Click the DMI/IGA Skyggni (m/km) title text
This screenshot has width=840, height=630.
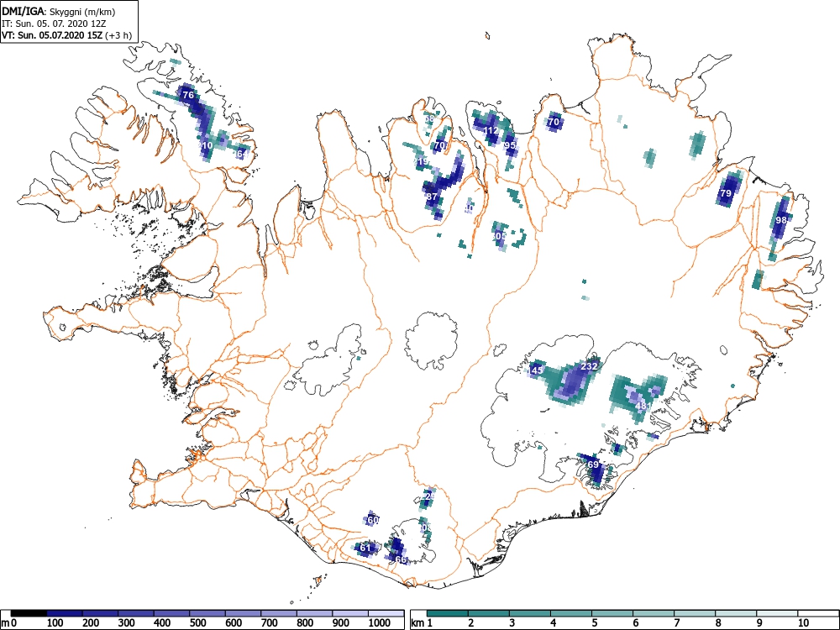59,12
